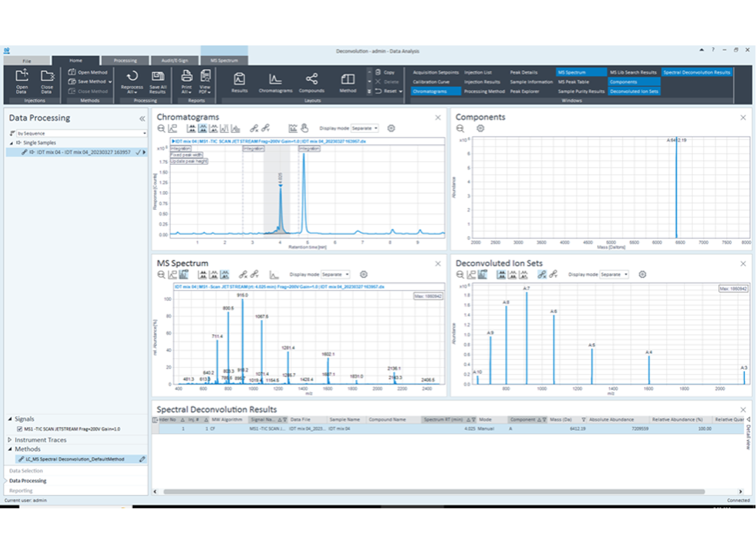Show the Calibration Curve window

tap(431, 82)
